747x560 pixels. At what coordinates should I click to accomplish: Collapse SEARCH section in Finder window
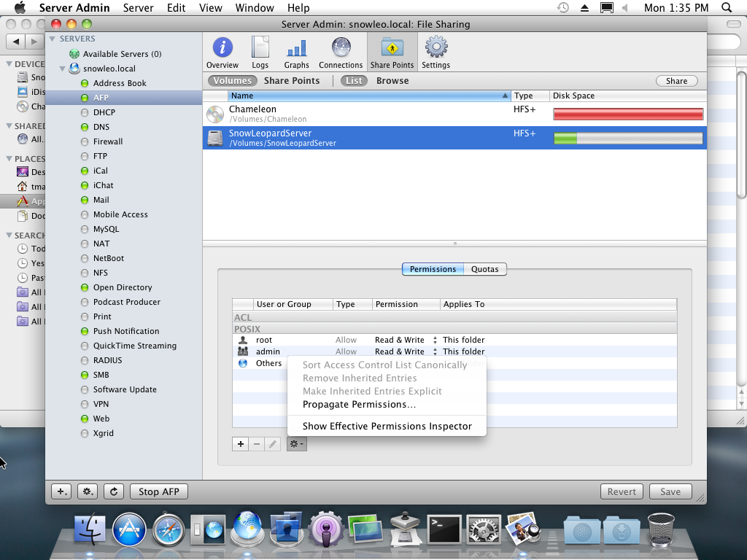(9, 236)
